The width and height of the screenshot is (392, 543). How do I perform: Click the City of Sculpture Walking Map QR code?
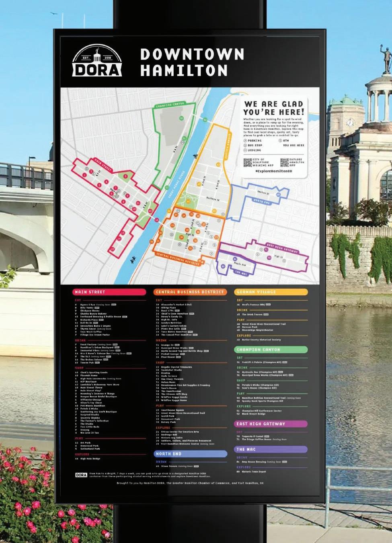247,162
